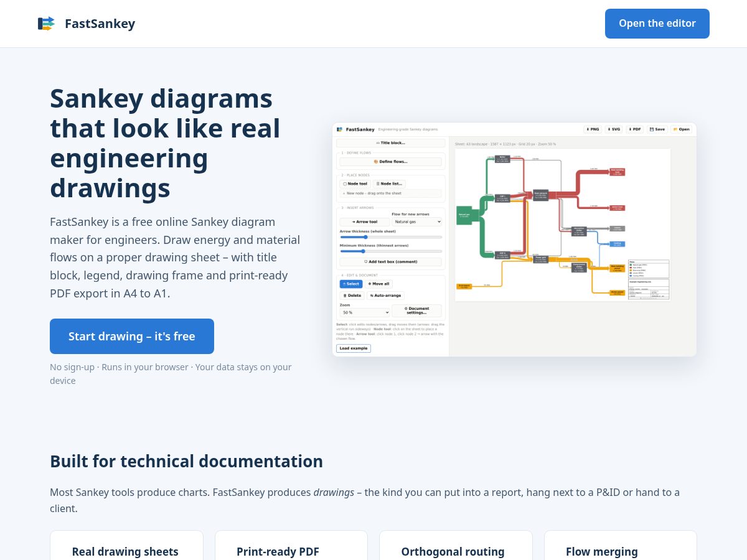The image size is (747, 560).
Task: Click the FastSankey brand name in header
Action: tap(100, 24)
